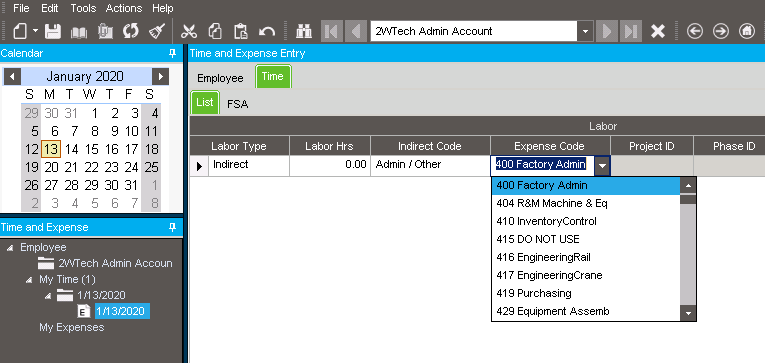Open the New icon dropdown arrow
The height and width of the screenshot is (363, 765).
coord(35,32)
